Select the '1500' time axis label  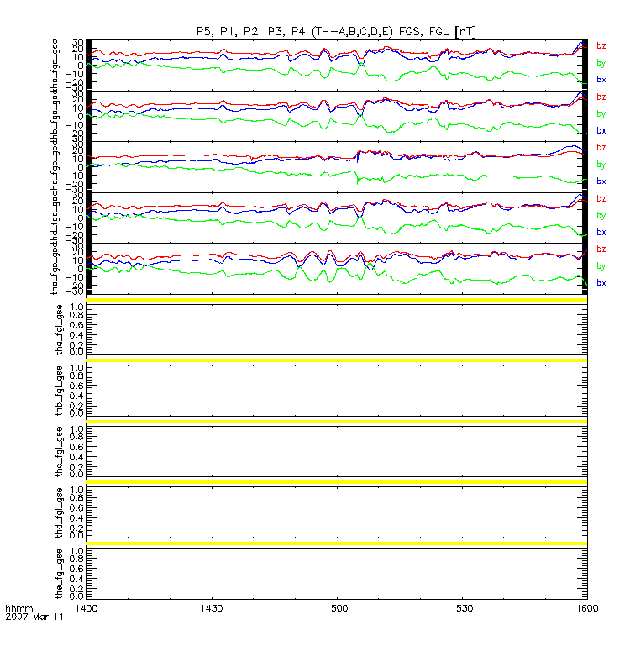(337, 608)
